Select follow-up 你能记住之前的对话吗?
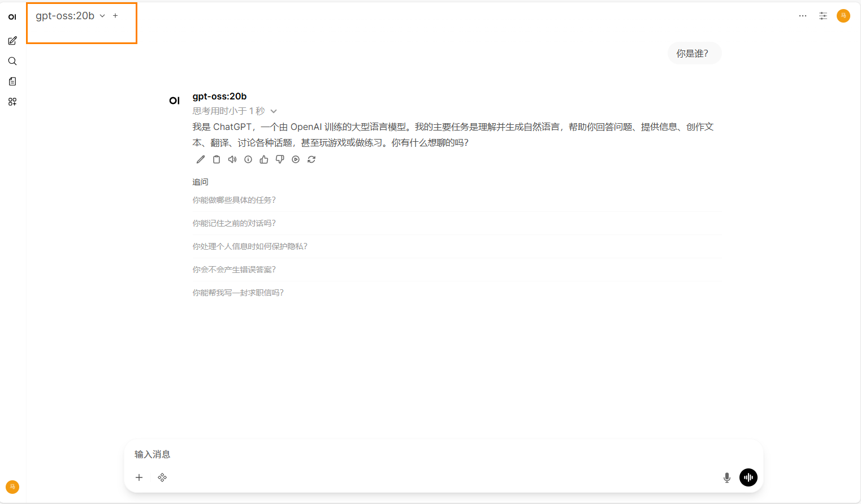Screen dimensions: 861x504 pos(234,223)
